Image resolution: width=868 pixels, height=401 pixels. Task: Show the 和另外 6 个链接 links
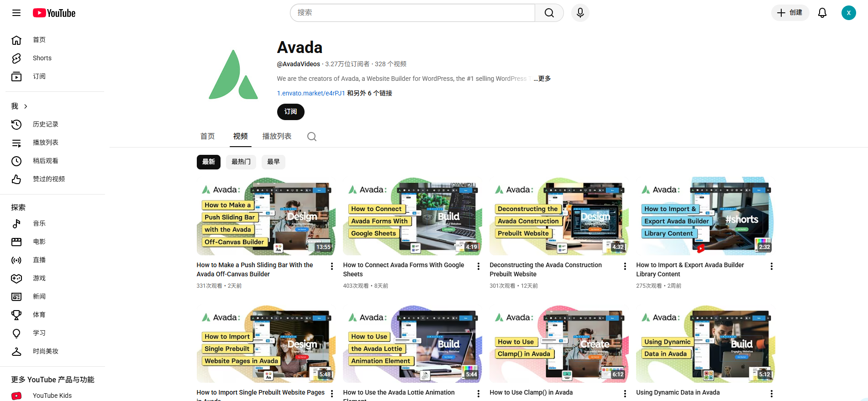[370, 93]
